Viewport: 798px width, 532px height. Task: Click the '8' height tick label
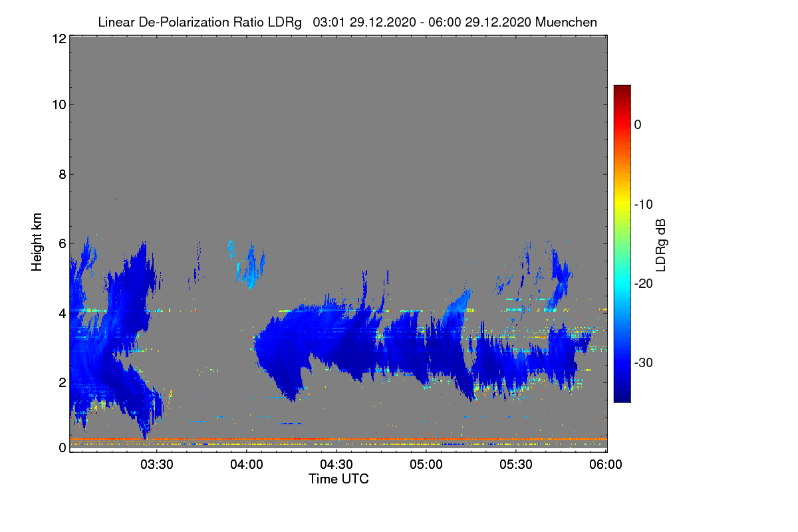62,174
